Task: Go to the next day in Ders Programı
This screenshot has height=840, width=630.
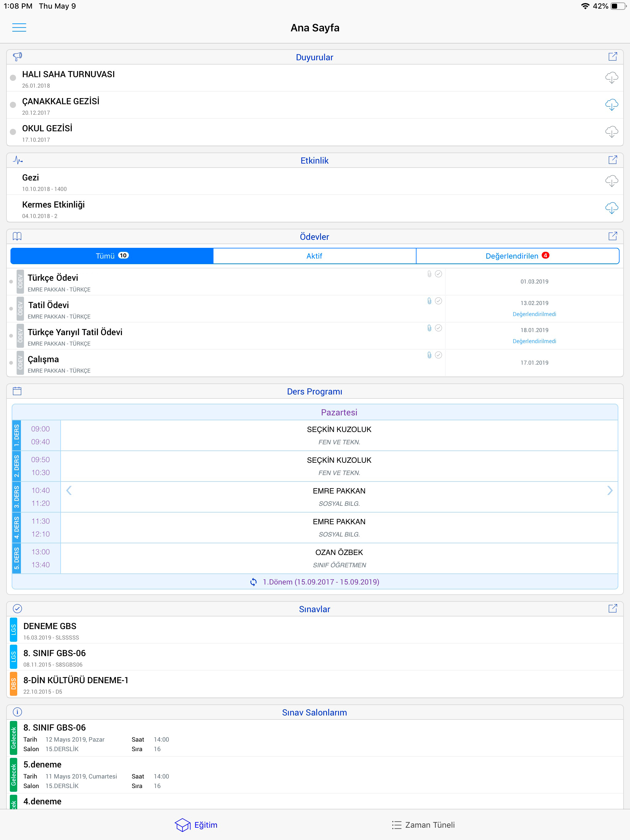Action: point(609,491)
